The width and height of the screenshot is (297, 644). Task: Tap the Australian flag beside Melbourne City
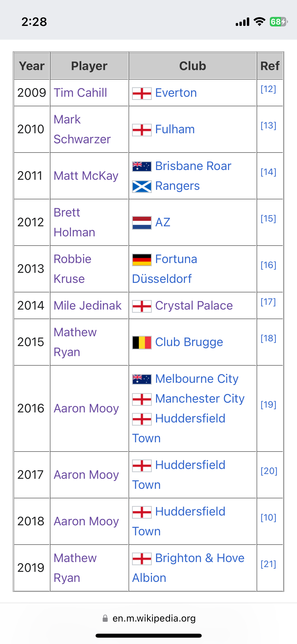[x=142, y=379]
